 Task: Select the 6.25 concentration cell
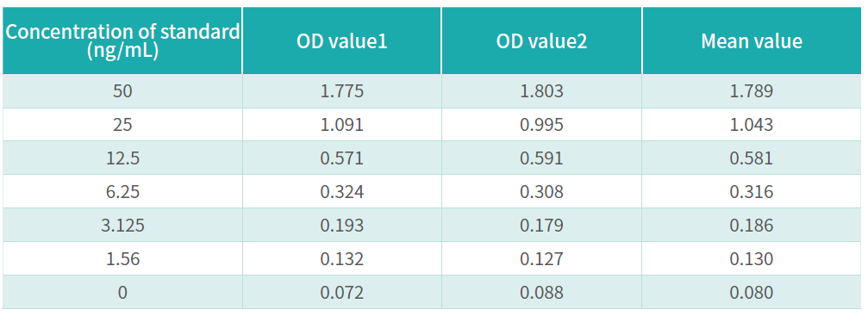pos(122,191)
